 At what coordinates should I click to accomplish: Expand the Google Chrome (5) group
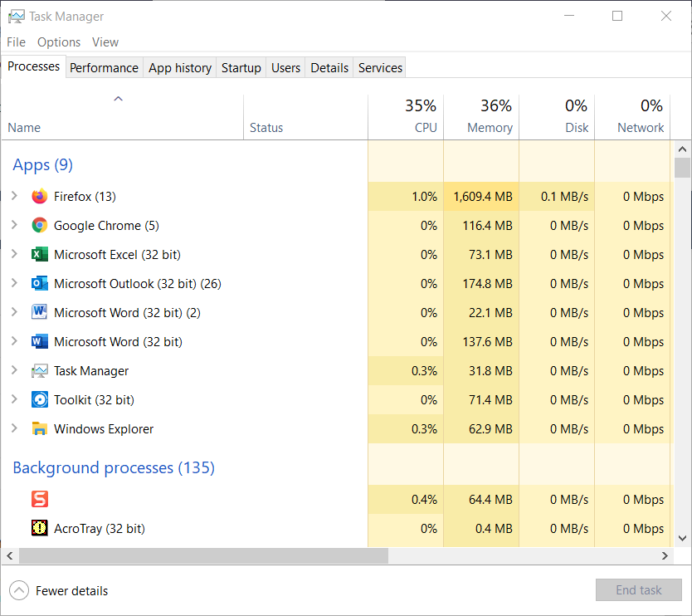[14, 225]
